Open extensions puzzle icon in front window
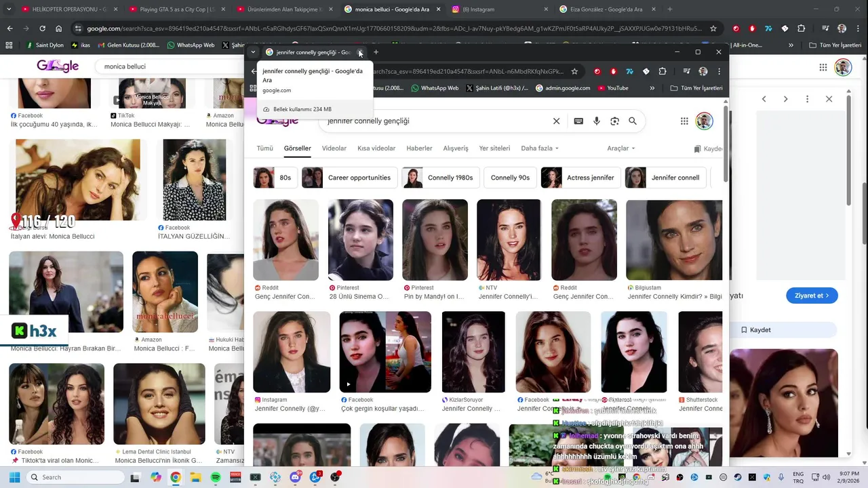Screen dimensions: 868x488 click(663, 71)
